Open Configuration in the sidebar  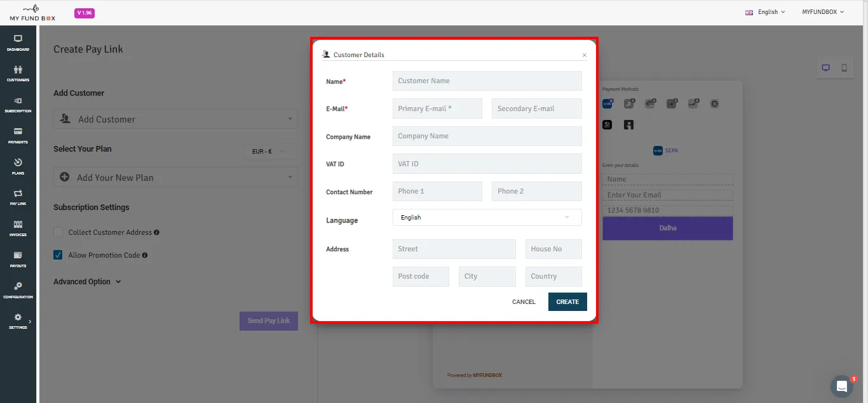18,291
